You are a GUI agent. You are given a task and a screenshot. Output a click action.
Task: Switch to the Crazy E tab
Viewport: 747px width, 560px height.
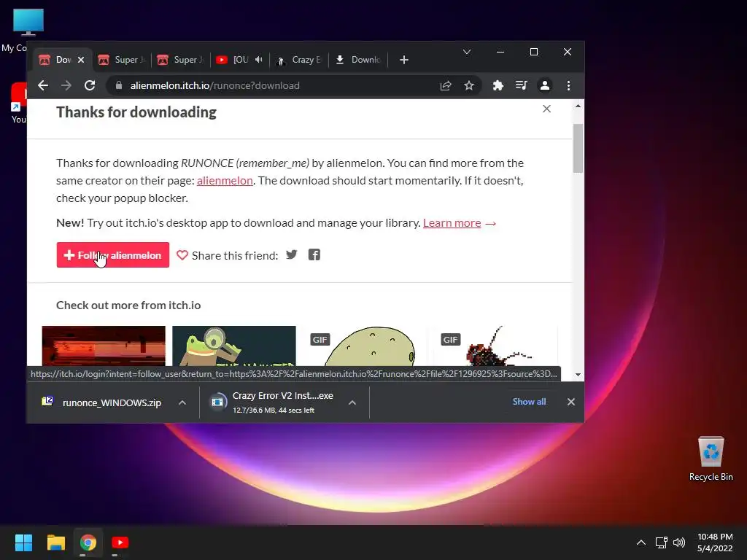[299, 60]
